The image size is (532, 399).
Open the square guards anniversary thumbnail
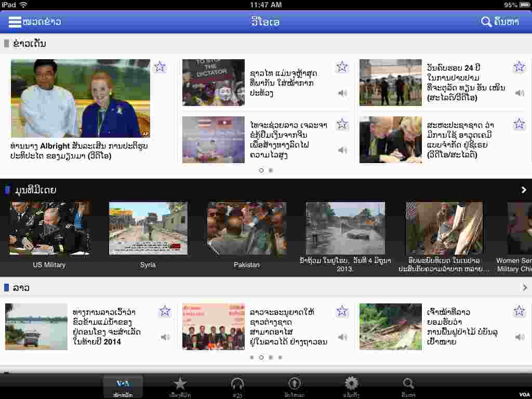coord(391,83)
